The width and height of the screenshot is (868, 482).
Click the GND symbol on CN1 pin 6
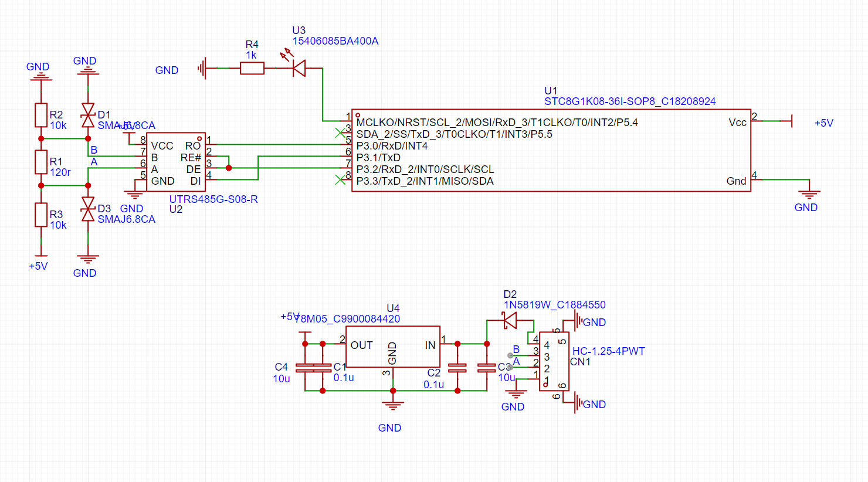[x=577, y=403]
